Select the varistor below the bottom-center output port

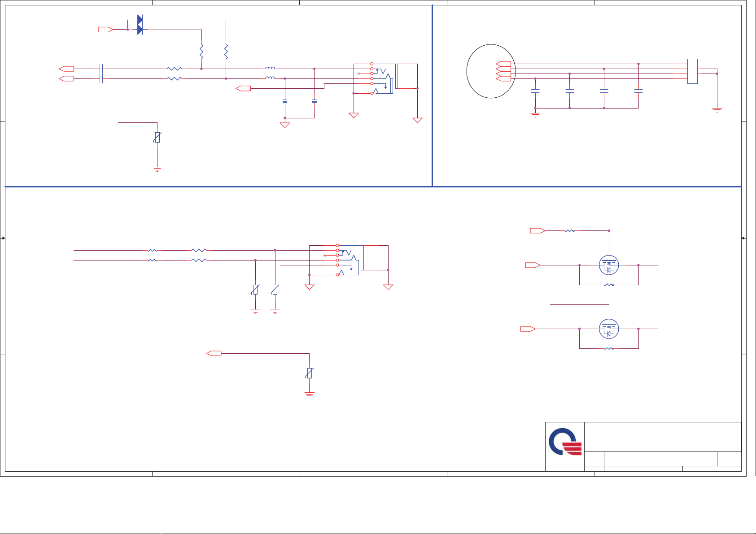pos(309,373)
